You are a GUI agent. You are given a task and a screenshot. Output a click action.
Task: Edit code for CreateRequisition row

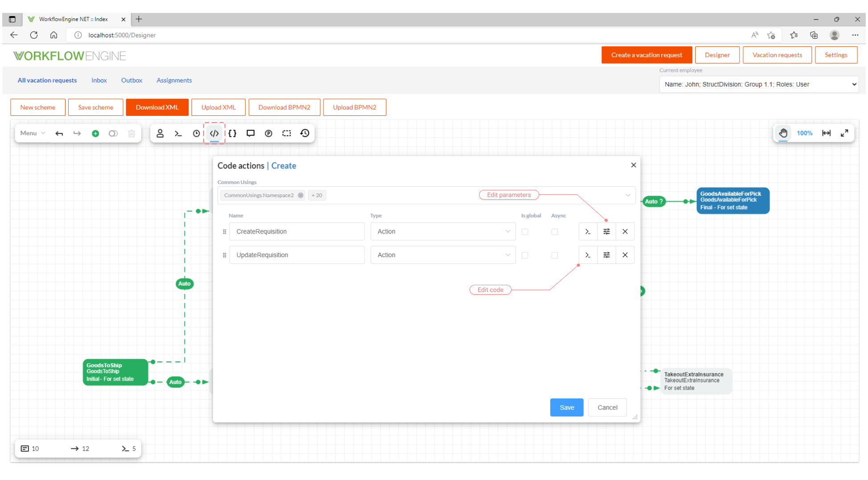(588, 232)
